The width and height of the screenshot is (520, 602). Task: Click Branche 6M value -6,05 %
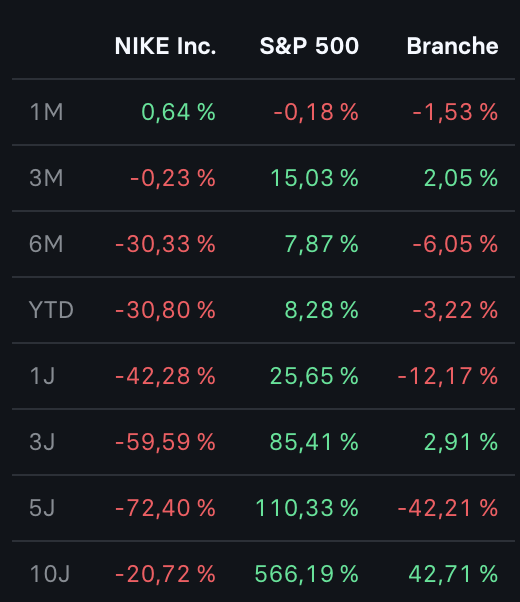[455, 244]
